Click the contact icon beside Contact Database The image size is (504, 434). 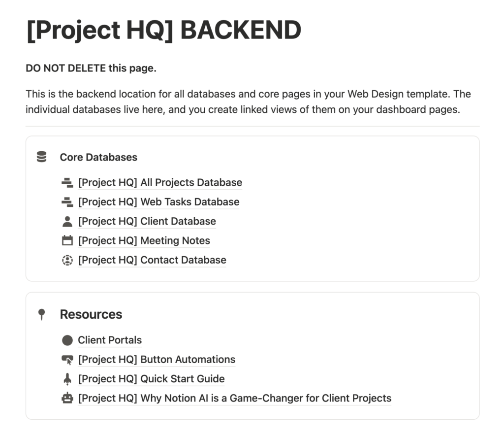click(x=67, y=260)
